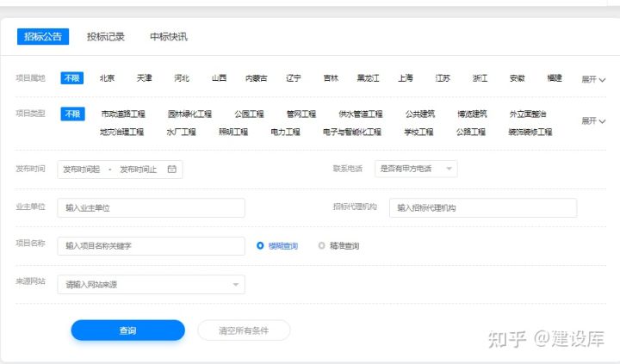Choose project type 电子与智能化工程
Image resolution: width=620 pixels, height=364 pixels.
pos(352,132)
